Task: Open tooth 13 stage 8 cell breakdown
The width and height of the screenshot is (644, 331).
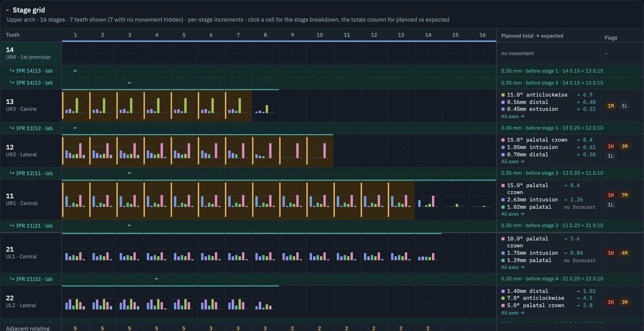Action: point(265,106)
